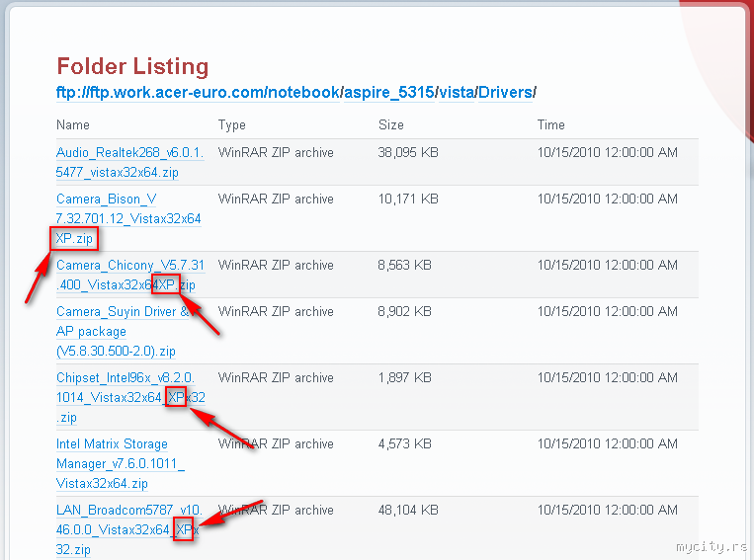The height and width of the screenshot is (560, 754).
Task: Select size value 10,171 KB
Action: coord(408,199)
